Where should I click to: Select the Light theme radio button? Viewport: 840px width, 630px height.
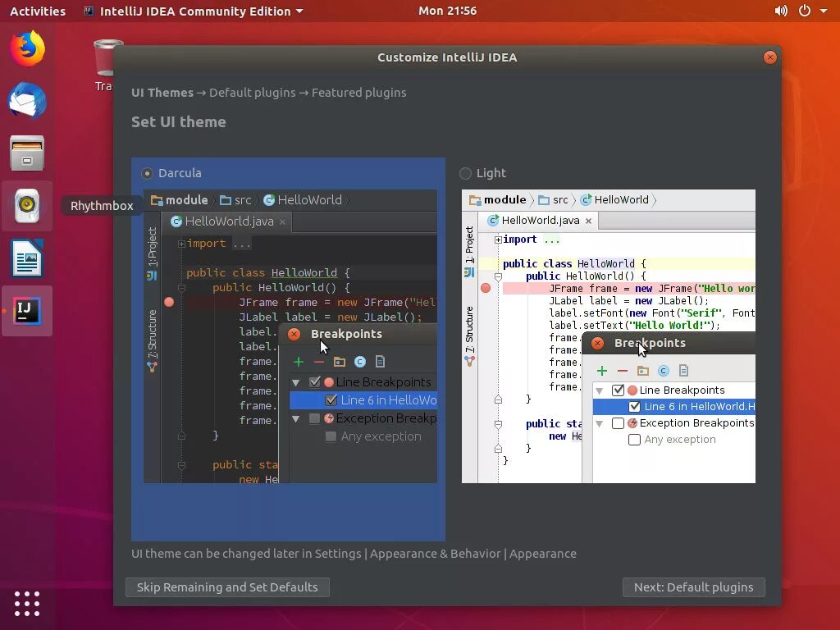(466, 173)
